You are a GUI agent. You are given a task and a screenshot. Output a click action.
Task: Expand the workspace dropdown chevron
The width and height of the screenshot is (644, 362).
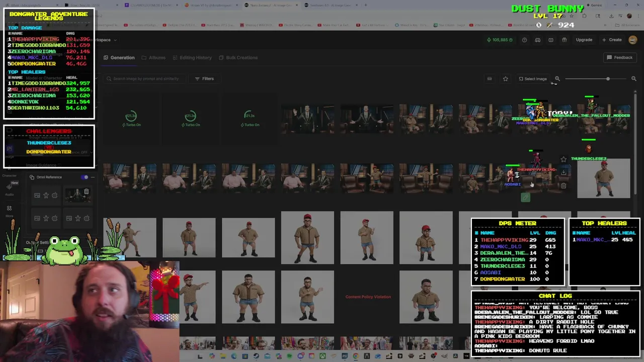(115, 40)
